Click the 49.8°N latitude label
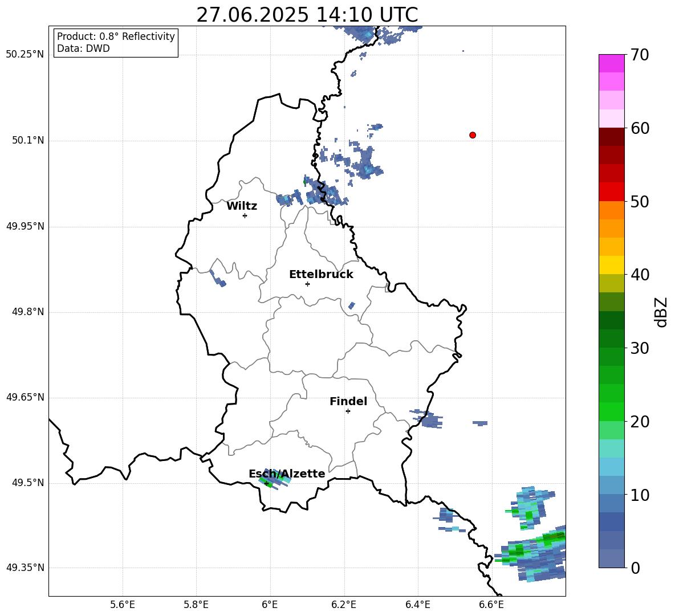 coord(28,312)
